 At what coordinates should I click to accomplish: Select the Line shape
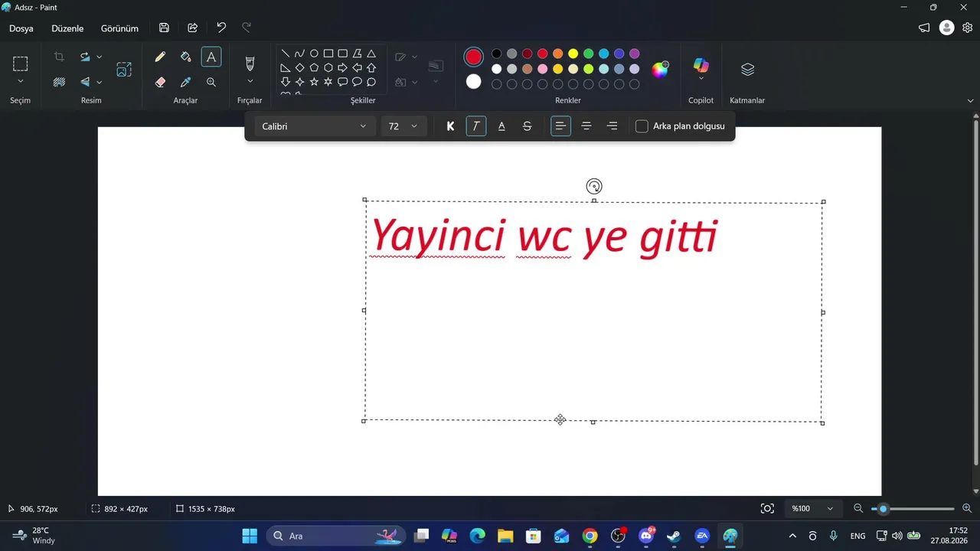point(285,54)
